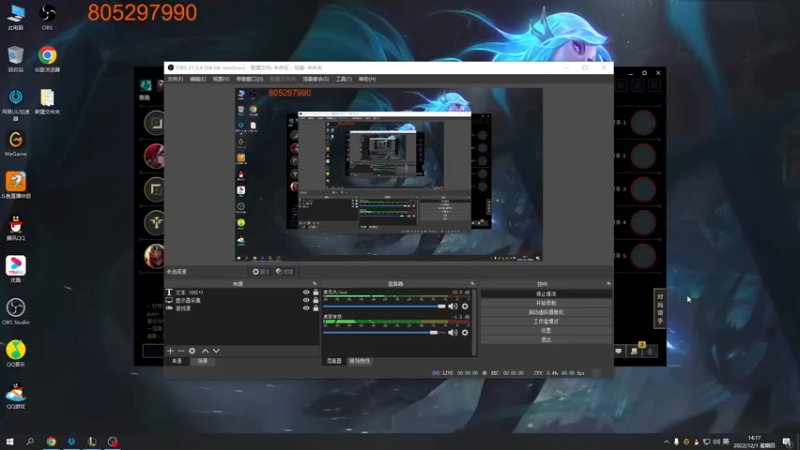Open the Windows Start menu
Viewport: 800px width, 450px height.
[10, 442]
